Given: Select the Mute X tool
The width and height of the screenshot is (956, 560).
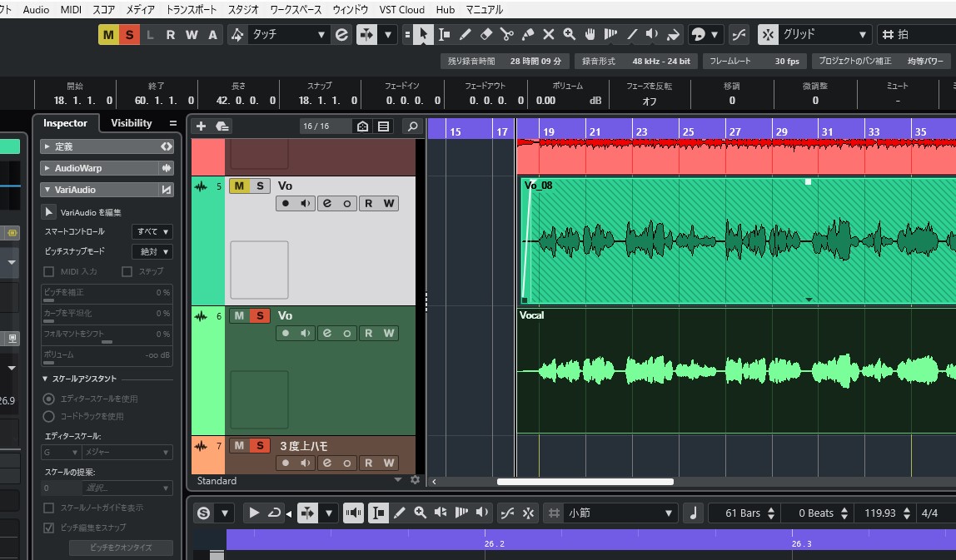Looking at the screenshot, I should pyautogui.click(x=548, y=35).
